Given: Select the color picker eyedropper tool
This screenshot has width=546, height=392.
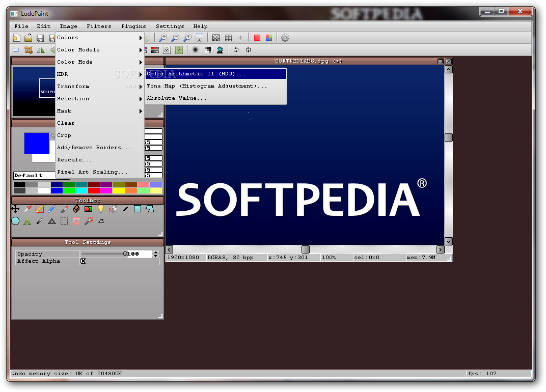Looking at the screenshot, I should 28,209.
